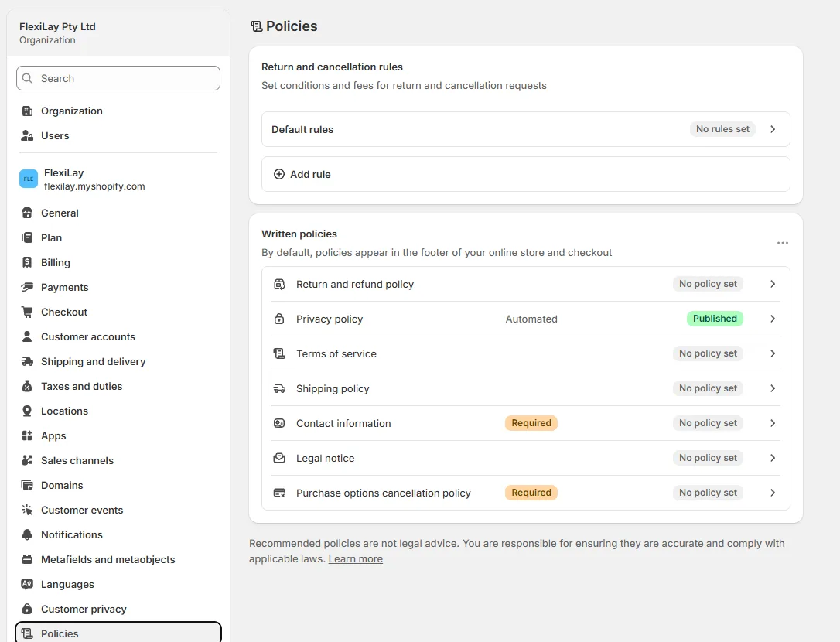This screenshot has height=642, width=840.
Task: Click the Apps grid icon
Action: pos(27,435)
